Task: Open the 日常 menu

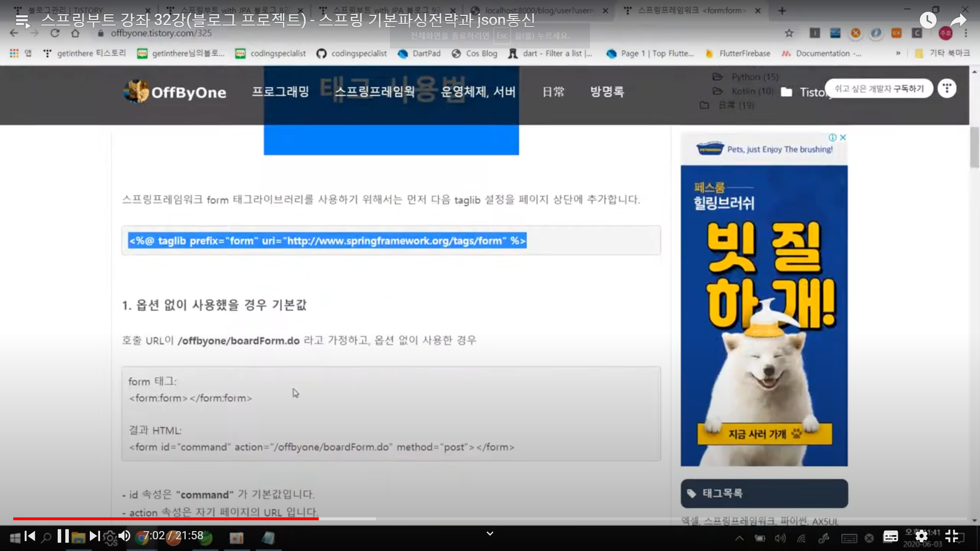Action: click(553, 92)
